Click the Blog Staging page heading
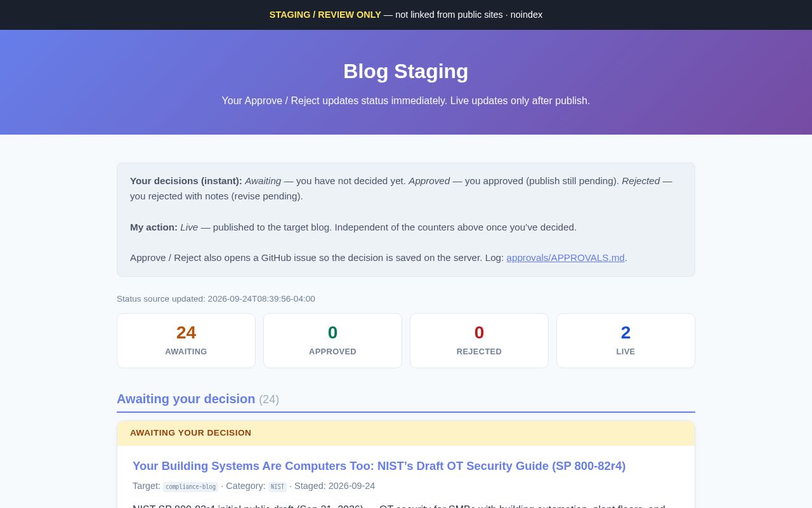This screenshot has height=508, width=812. [x=406, y=71]
